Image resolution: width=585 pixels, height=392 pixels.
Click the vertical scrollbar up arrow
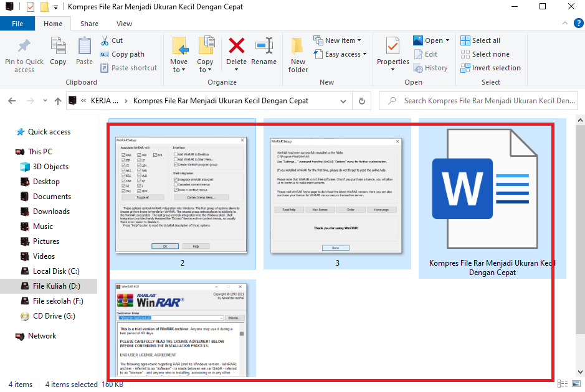coord(580,120)
